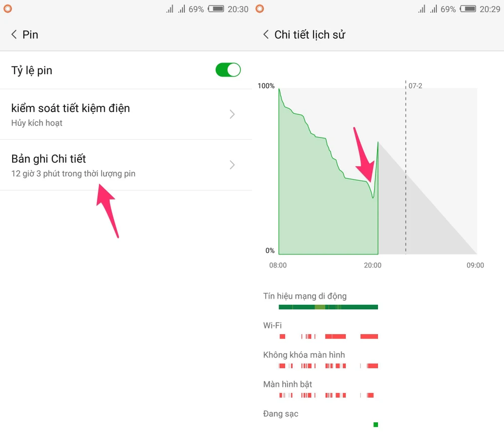Tap the Chi tiết lịch sử title
The height and width of the screenshot is (448, 504).
pos(309,35)
